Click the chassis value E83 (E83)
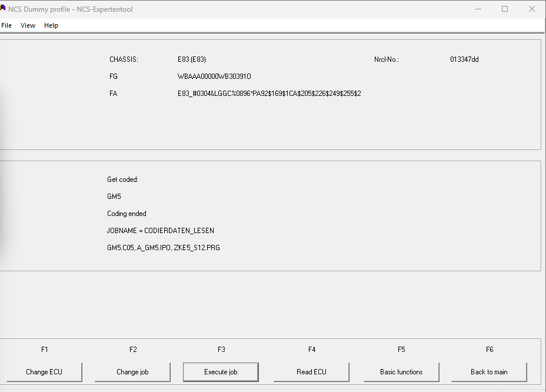This screenshot has height=392, width=546. tap(192, 59)
